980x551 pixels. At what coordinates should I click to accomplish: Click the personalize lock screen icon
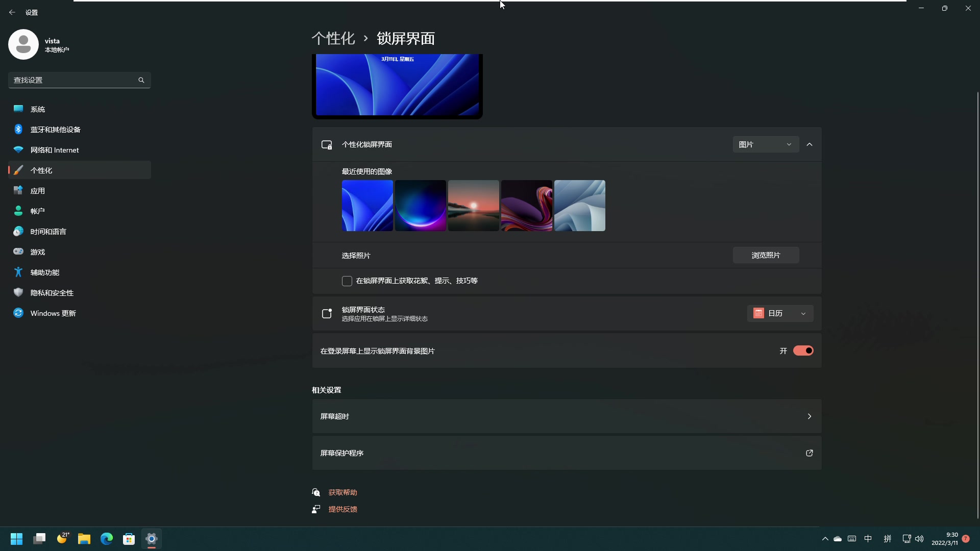327,145
